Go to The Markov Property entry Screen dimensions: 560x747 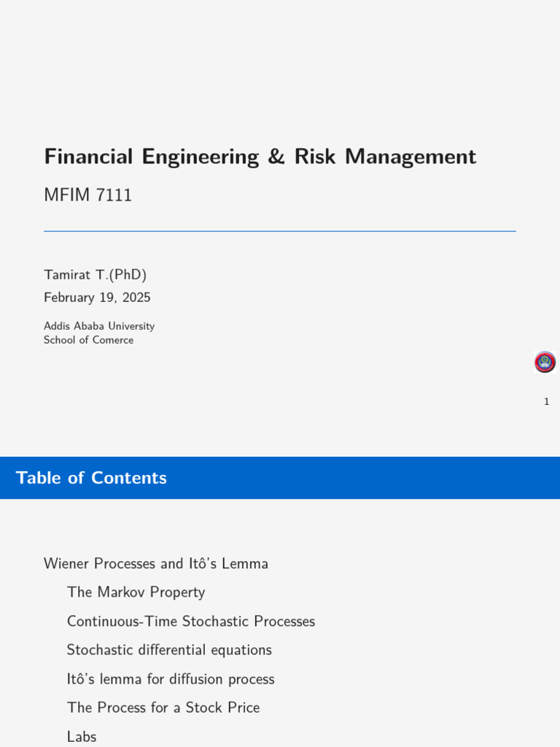[136, 592]
